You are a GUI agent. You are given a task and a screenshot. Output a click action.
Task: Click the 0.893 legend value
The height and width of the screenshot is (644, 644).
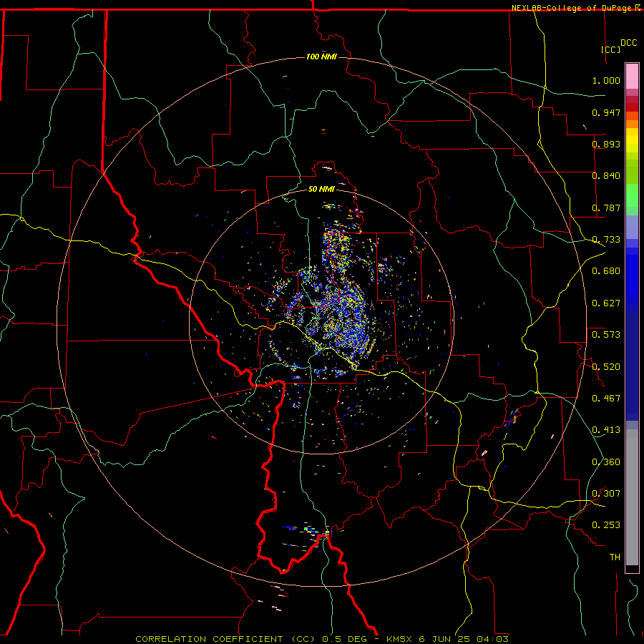click(606, 144)
